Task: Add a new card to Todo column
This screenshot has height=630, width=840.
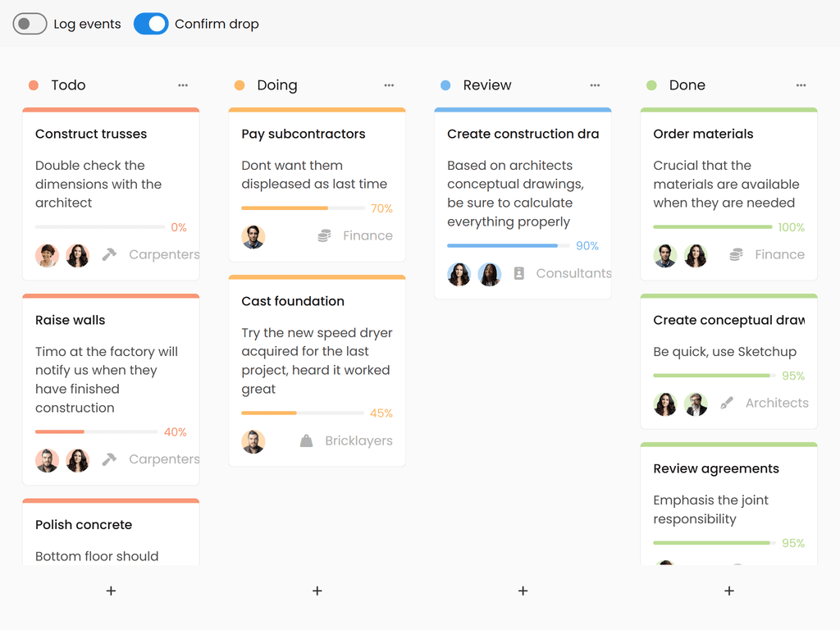Action: coord(112,591)
